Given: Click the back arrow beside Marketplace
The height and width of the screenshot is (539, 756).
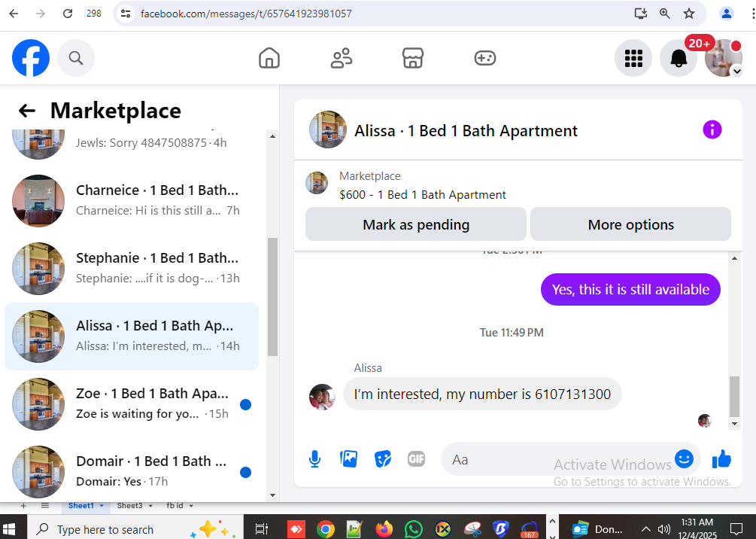Looking at the screenshot, I should click(x=27, y=111).
